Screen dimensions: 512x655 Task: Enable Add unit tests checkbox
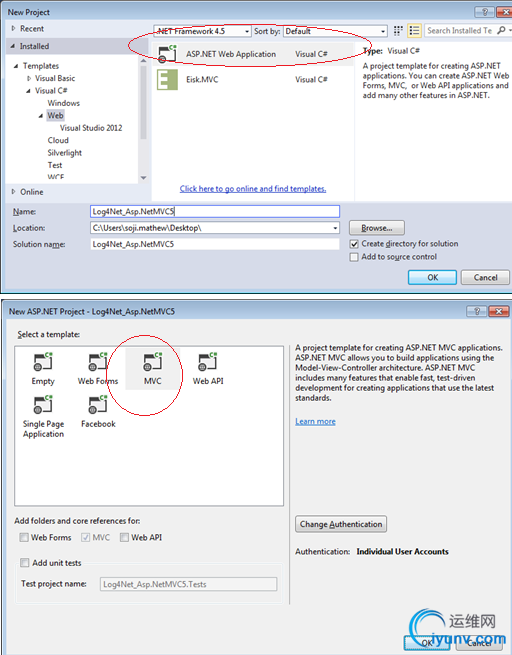coord(25,563)
